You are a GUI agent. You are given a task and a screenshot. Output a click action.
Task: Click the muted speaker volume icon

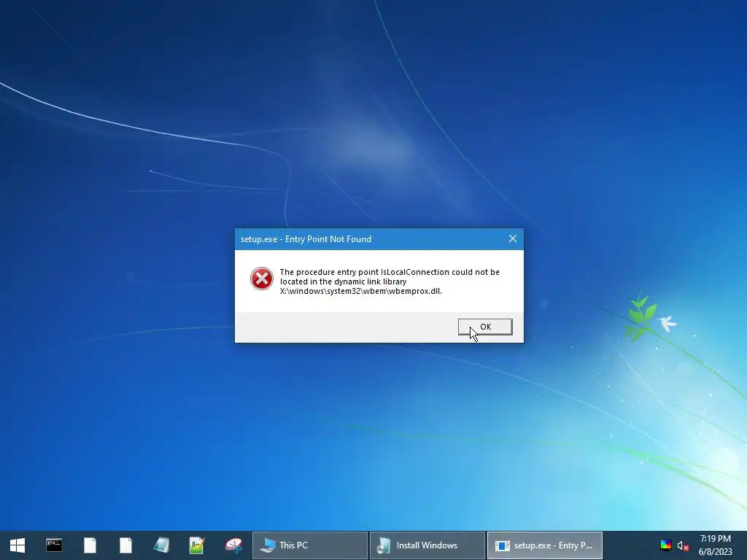pyautogui.click(x=683, y=545)
